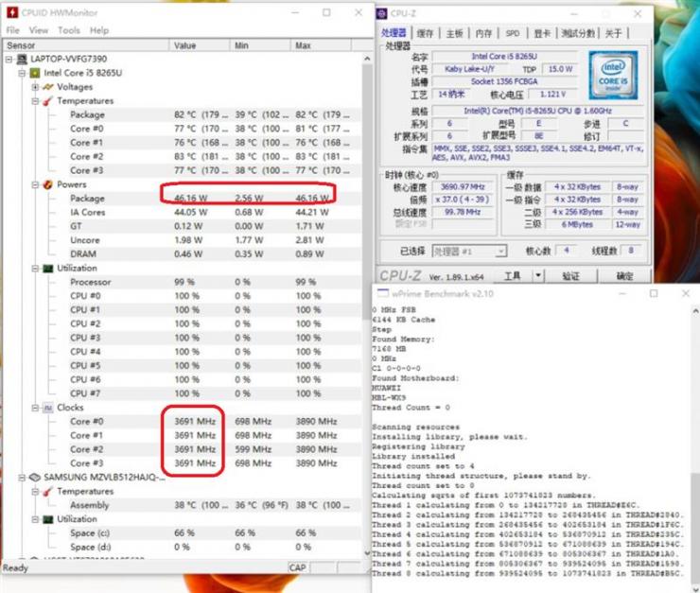700x593 pixels.
Task: Switch to the 内存 tab in CPU-Z
Action: pyautogui.click(x=483, y=33)
